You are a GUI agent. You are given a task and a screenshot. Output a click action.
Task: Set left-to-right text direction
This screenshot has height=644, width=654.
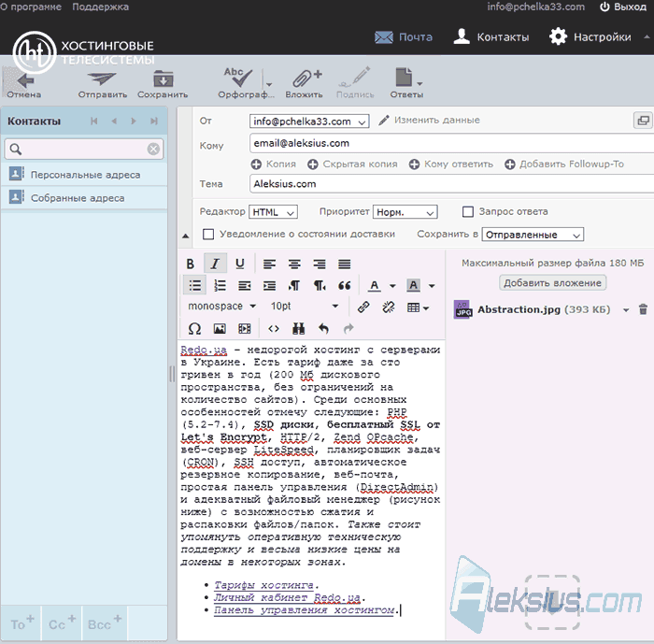294,285
